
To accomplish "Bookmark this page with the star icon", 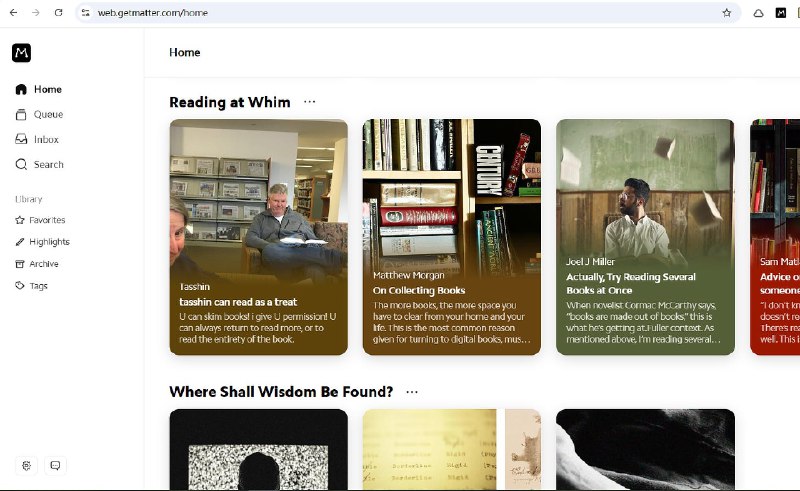I will tap(727, 13).
